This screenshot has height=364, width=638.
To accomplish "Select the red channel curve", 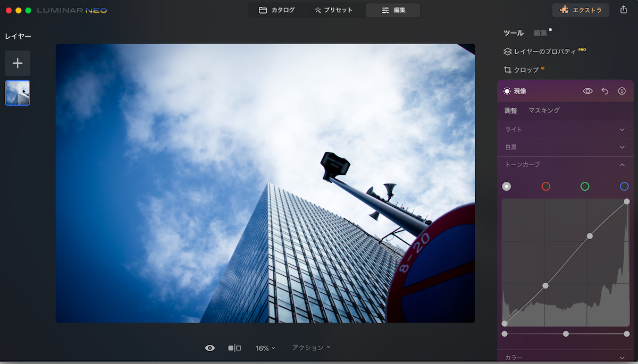I will click(x=545, y=187).
